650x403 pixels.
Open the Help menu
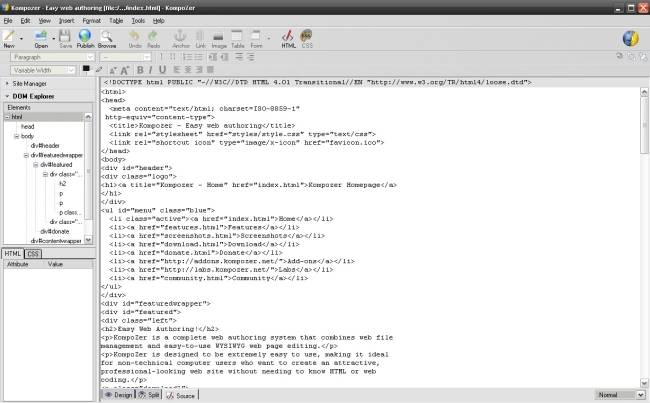158,20
